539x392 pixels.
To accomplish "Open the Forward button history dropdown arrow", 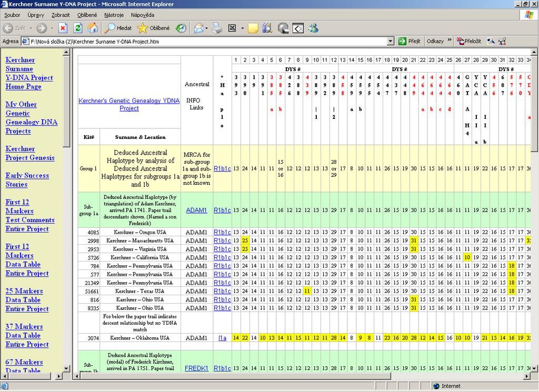I will 52,28.
